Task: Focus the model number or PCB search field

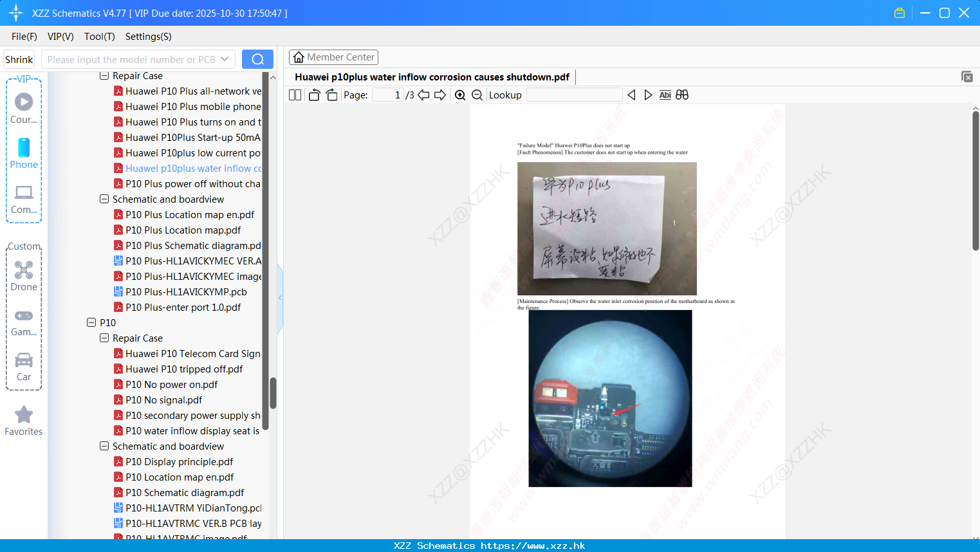Action: point(131,59)
